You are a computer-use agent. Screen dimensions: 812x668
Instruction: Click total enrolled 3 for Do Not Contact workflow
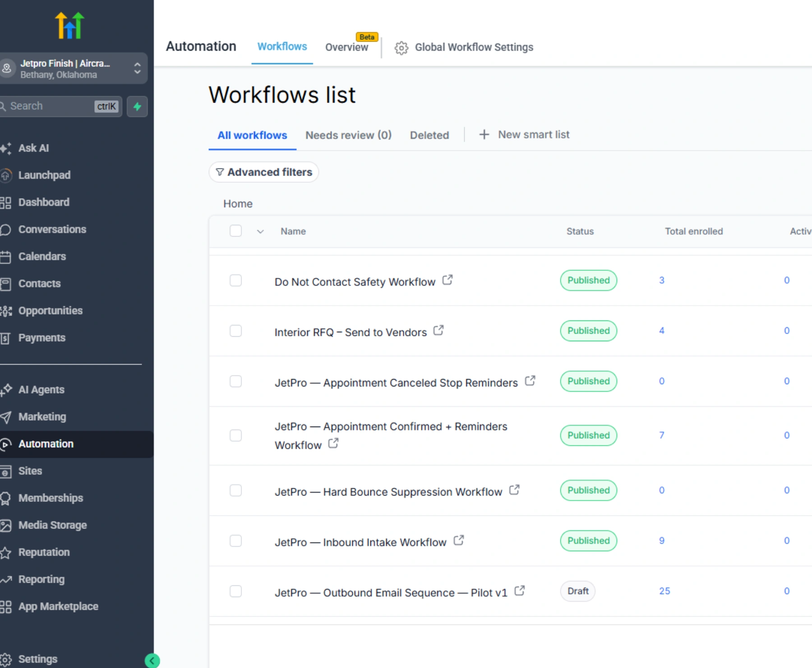tap(662, 280)
